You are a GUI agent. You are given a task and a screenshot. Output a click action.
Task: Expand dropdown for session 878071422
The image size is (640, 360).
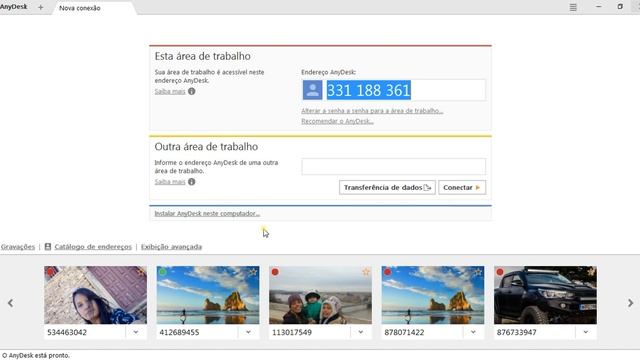[x=473, y=332]
